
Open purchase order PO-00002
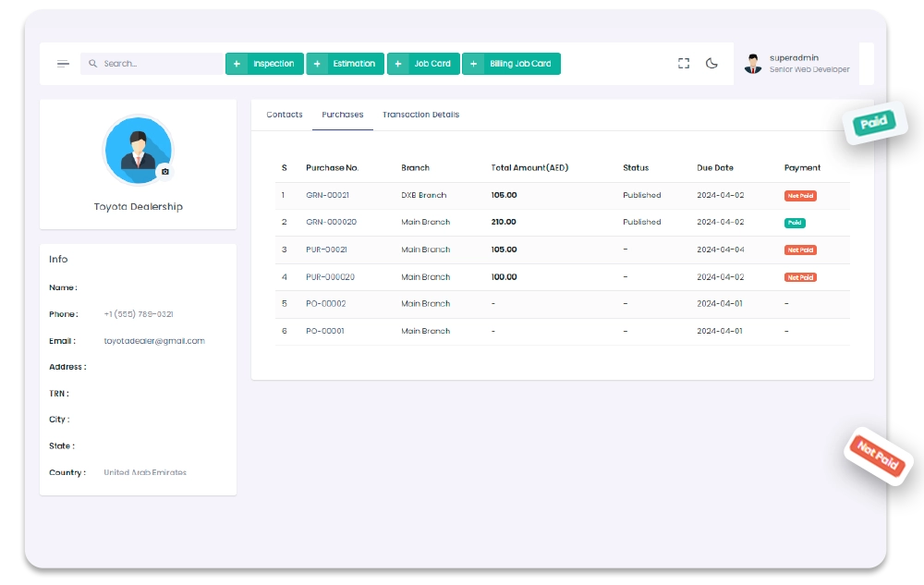pos(325,304)
